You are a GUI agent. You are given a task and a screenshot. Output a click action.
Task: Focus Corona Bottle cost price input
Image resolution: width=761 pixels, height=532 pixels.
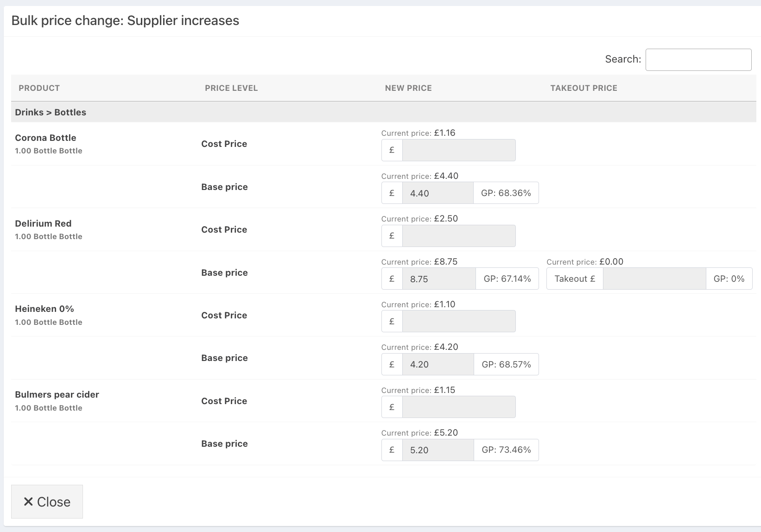tap(459, 150)
